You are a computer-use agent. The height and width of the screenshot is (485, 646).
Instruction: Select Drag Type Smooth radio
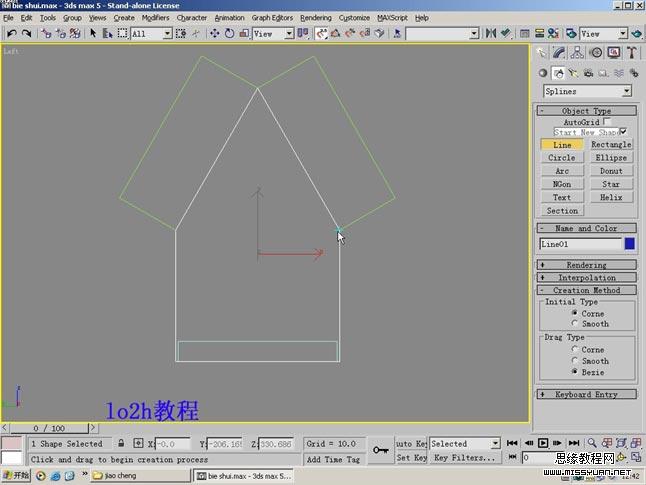(x=575, y=361)
